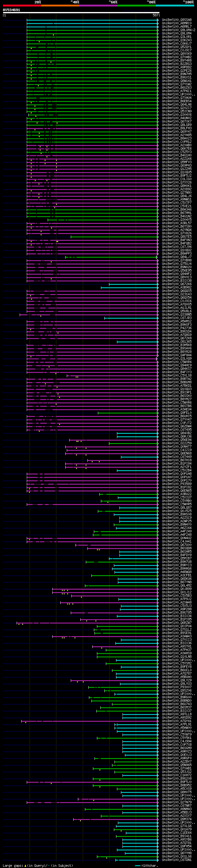This screenshot has width=197, height=868.
Task: Select the UniRef100_A4F249 label
Action: coord(177,531)
